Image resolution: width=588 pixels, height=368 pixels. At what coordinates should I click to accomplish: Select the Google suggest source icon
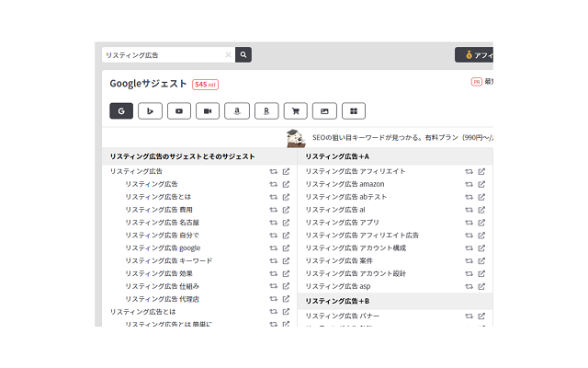tap(121, 111)
